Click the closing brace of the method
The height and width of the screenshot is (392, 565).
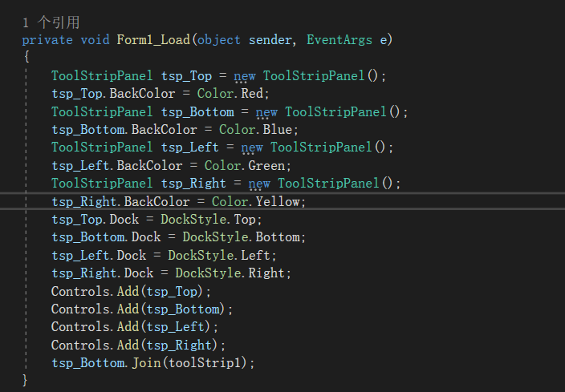[25, 380]
